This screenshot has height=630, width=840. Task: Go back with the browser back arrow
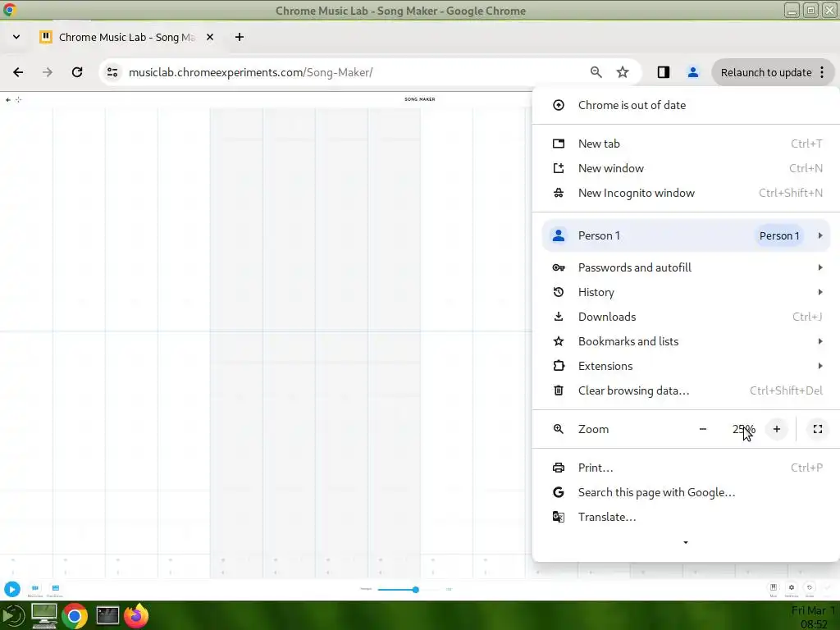tap(18, 72)
